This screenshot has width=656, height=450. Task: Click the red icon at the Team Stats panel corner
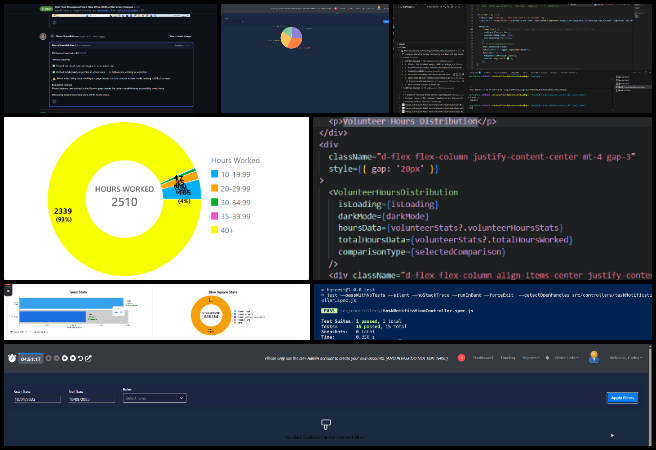click(9, 290)
